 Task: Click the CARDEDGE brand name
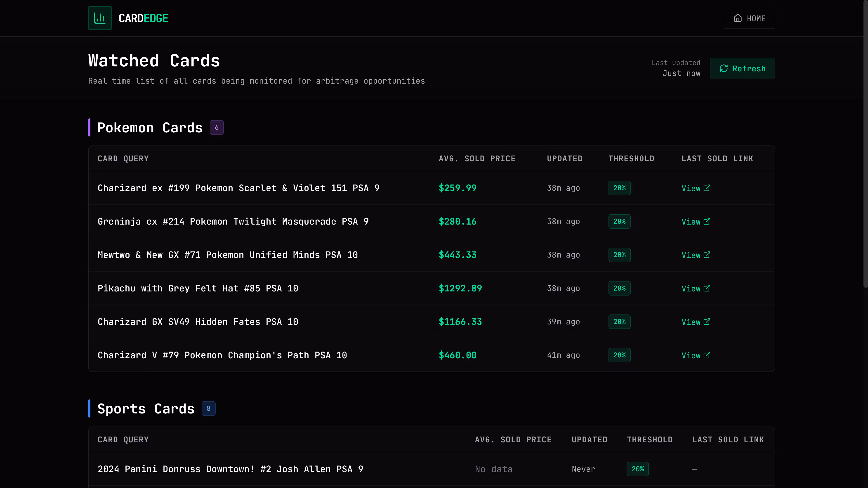pos(144,18)
